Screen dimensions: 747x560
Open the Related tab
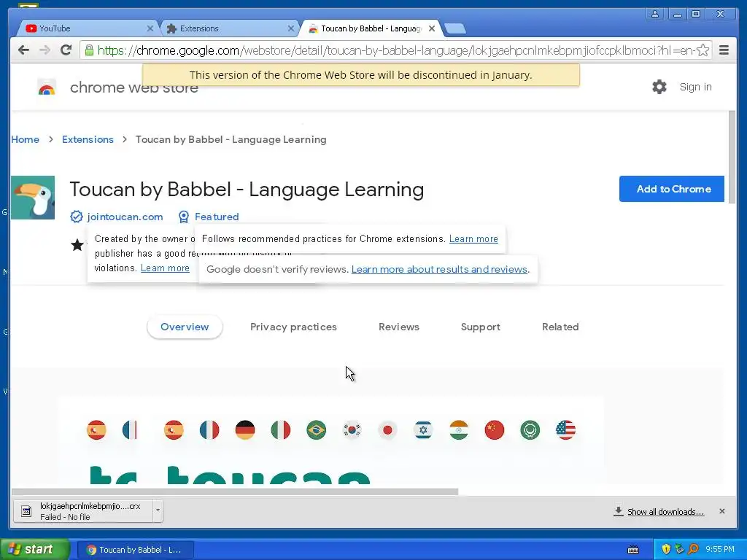560,327
